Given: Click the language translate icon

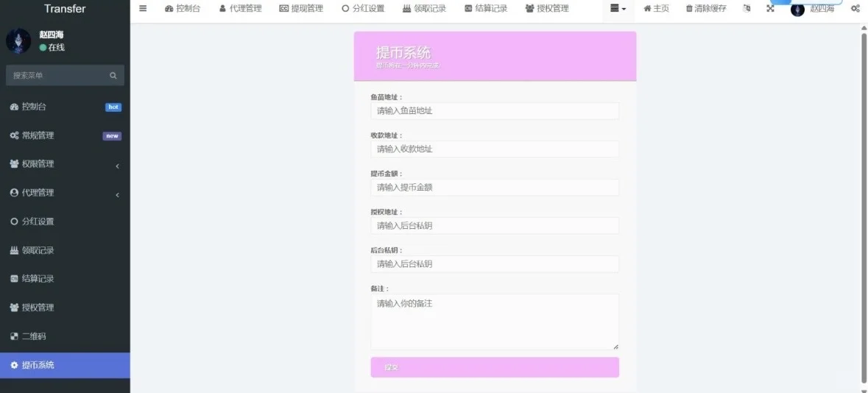Looking at the screenshot, I should pyautogui.click(x=747, y=8).
